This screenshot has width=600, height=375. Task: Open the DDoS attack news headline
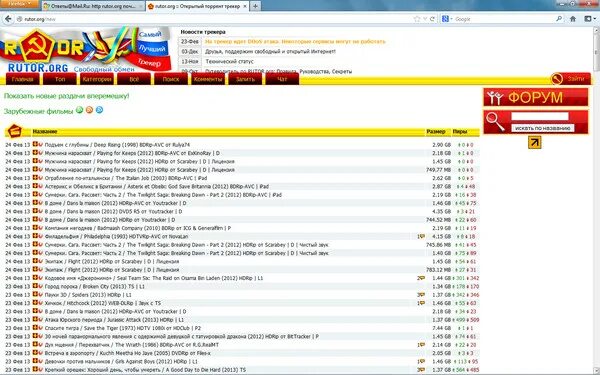pyautogui.click(x=295, y=41)
